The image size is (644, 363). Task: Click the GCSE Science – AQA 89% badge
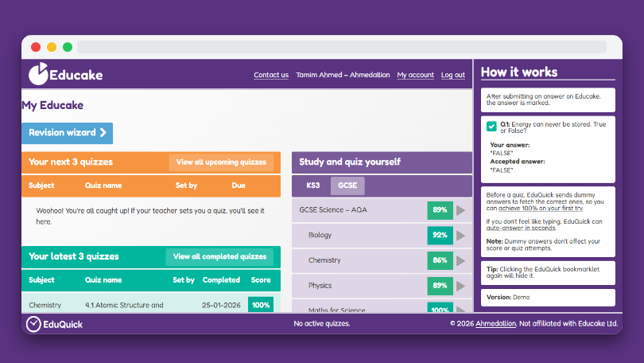pos(440,210)
